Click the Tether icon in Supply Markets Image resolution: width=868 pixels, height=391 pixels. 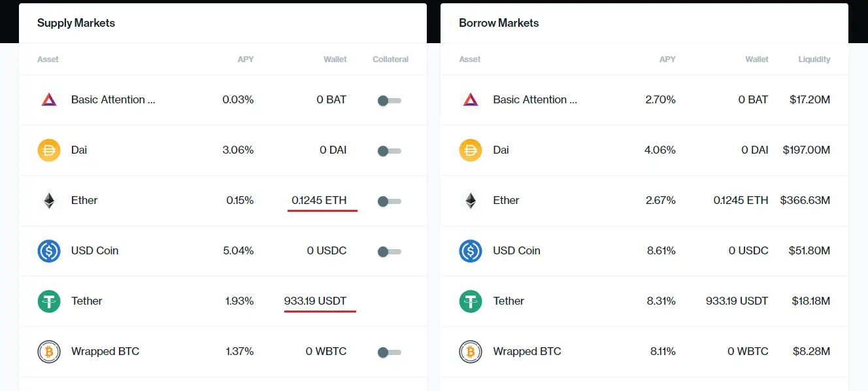(49, 301)
